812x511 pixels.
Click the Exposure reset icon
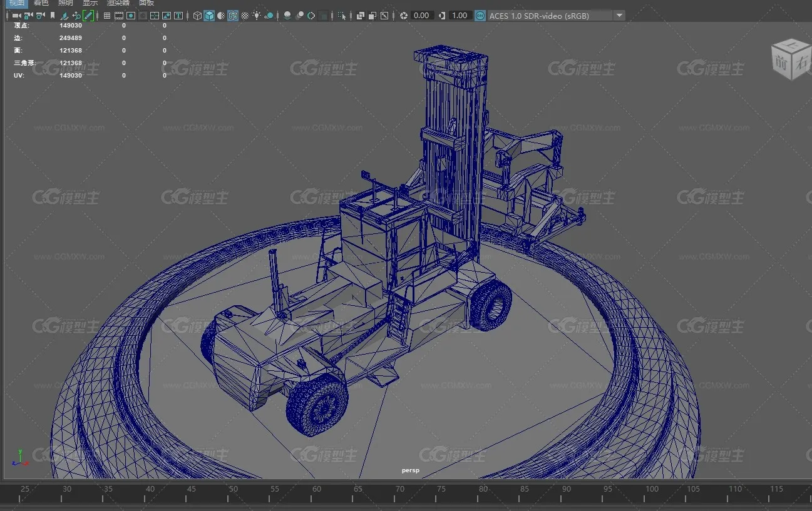(404, 16)
